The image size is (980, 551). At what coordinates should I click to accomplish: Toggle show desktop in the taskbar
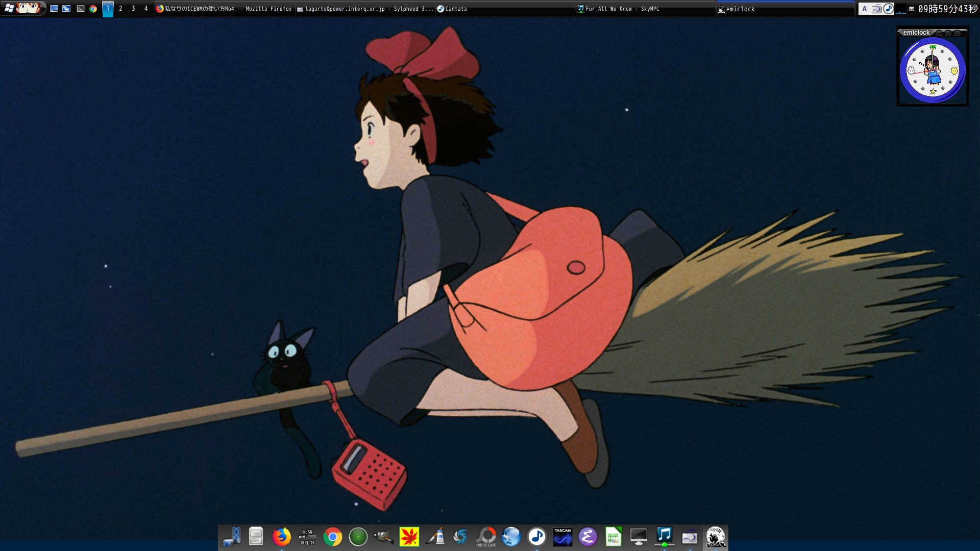click(54, 9)
